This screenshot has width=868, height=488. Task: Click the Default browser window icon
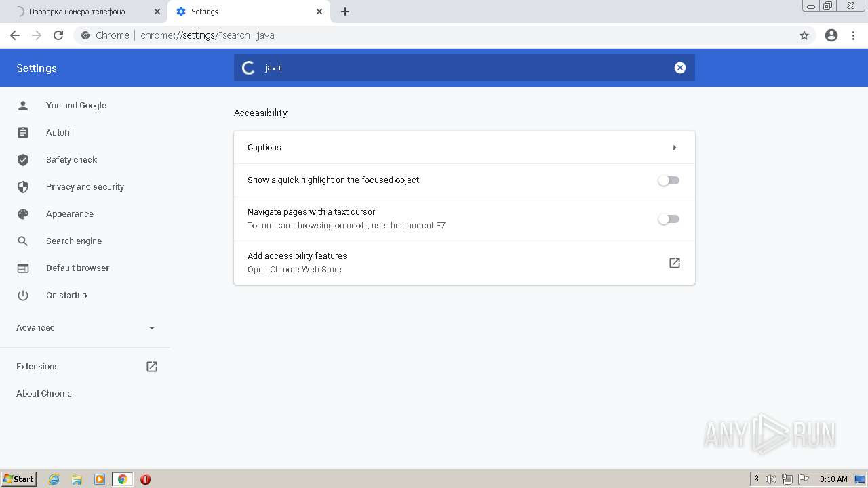tap(23, 268)
